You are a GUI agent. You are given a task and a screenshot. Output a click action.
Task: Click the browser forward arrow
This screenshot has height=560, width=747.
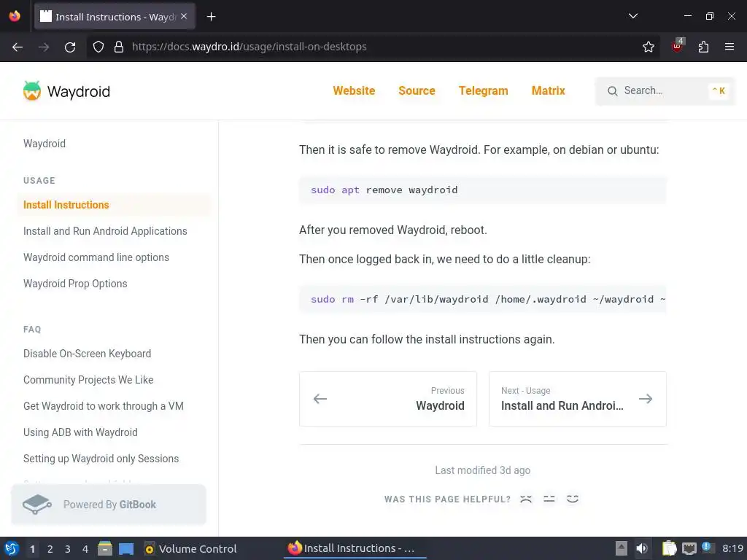pyautogui.click(x=44, y=47)
